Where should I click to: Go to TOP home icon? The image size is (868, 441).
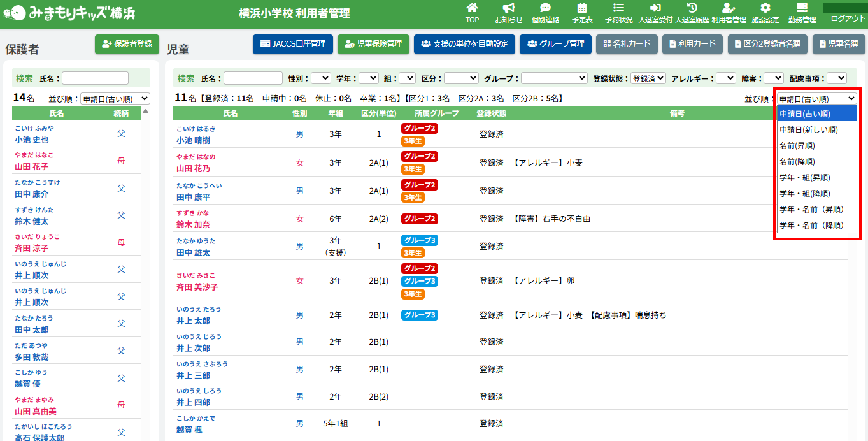pos(472,8)
